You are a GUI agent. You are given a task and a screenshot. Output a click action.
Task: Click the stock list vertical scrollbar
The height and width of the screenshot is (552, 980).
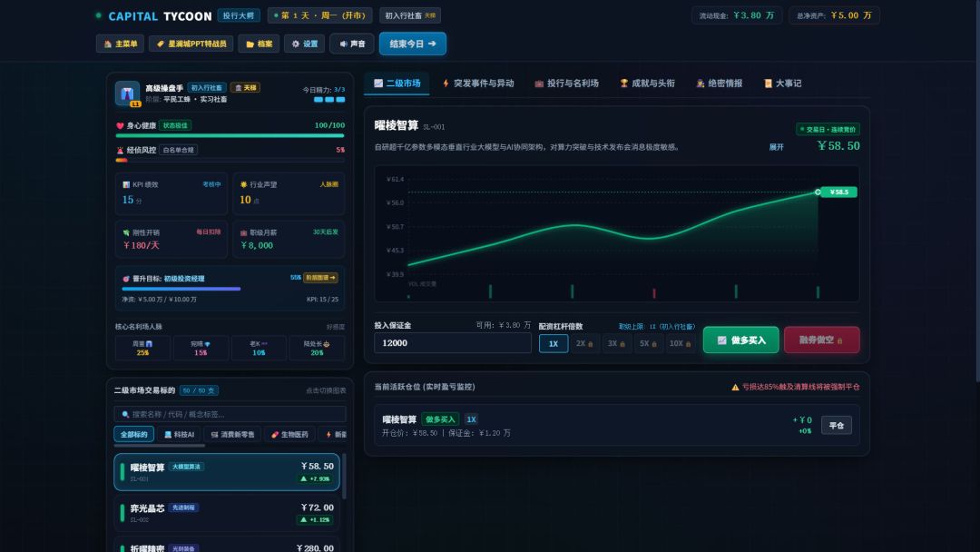pos(344,477)
